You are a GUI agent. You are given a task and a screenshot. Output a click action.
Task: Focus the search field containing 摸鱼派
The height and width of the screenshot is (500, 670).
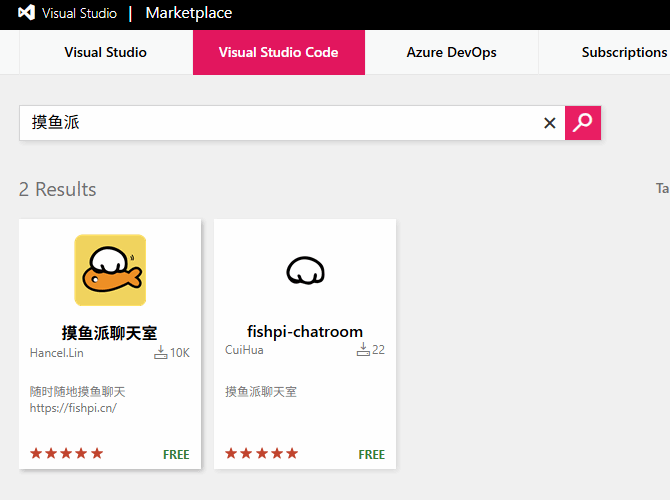[280, 123]
